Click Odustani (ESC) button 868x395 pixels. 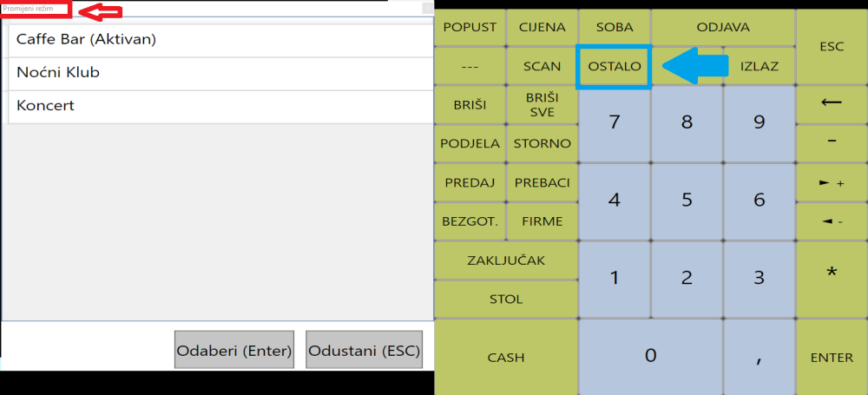(x=365, y=351)
